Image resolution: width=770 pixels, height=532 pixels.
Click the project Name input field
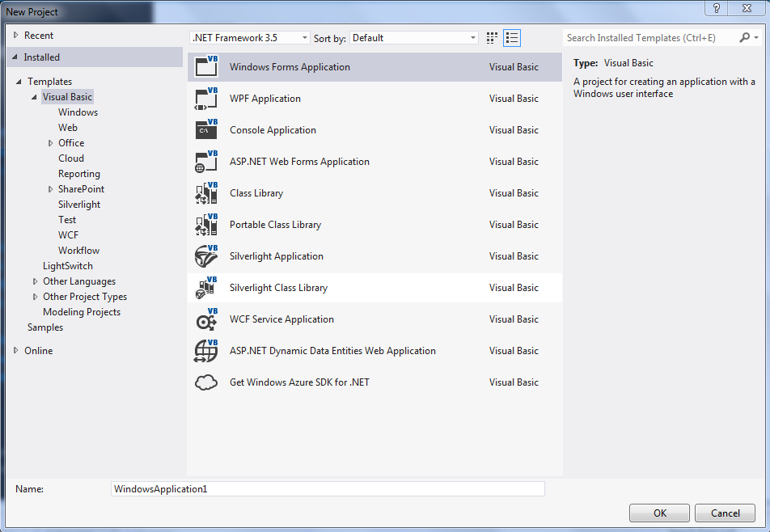tap(328, 489)
